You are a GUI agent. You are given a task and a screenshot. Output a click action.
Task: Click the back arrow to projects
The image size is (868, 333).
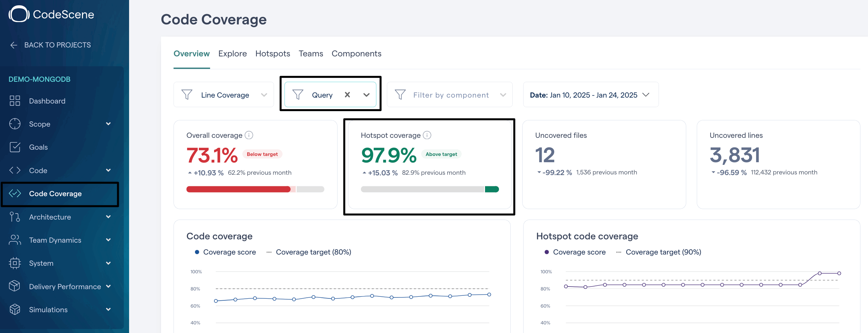point(14,45)
